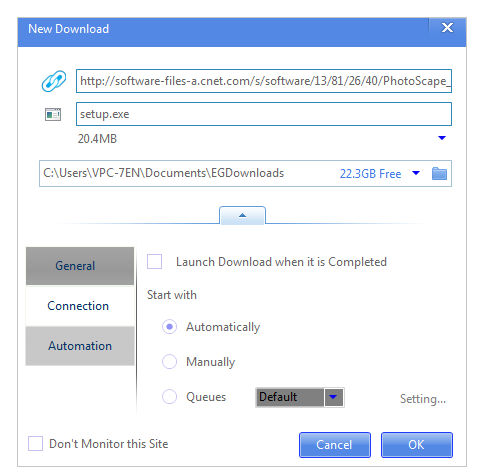Click the setup.exe file type icon

click(53, 115)
